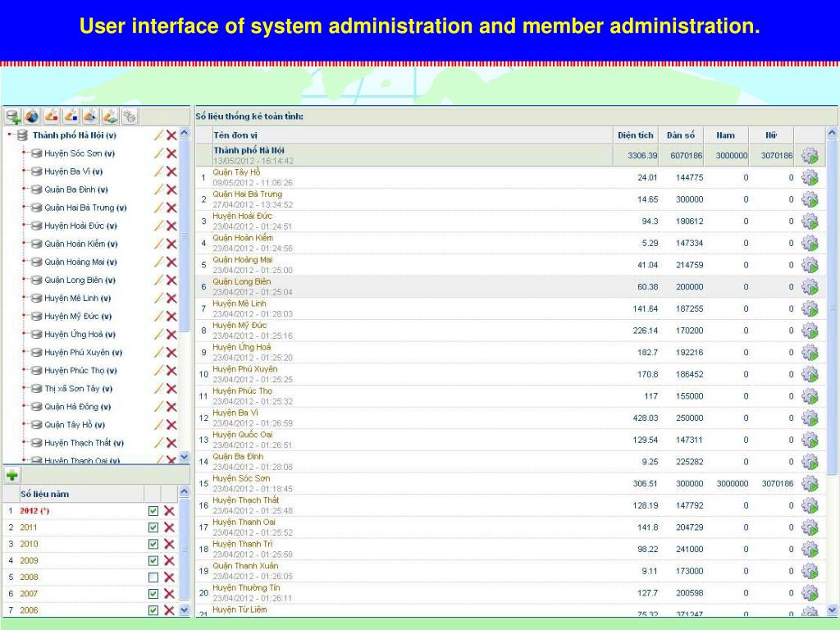Select the edit tool with red square
This screenshot has width=840, height=630.
[x=52, y=116]
